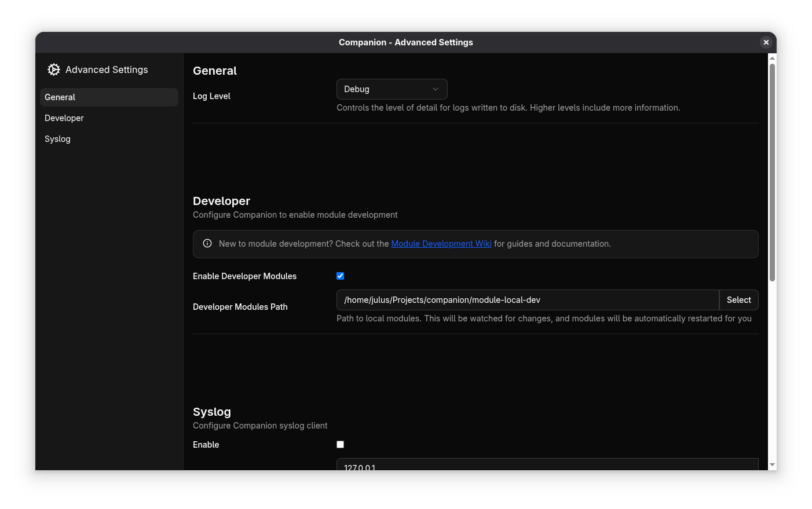
Task: Open the General section from sidebar
Action: point(60,97)
